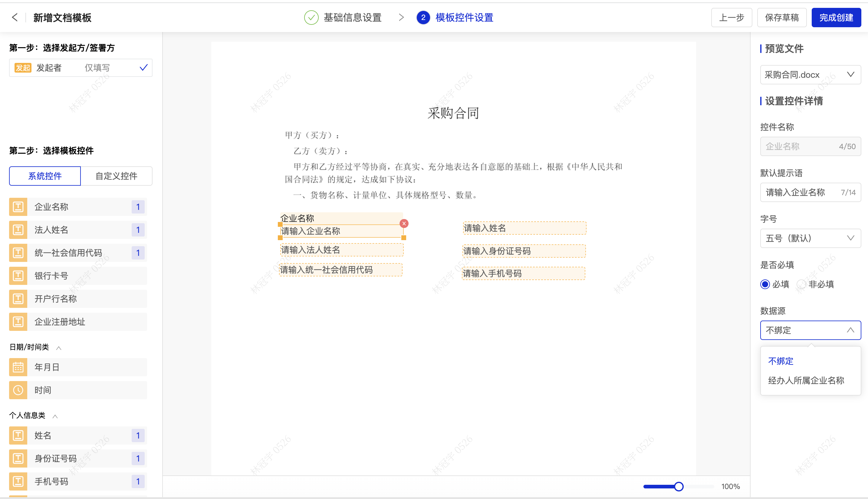Switch to the 系统控件 tab
Image resolution: width=868 pixels, height=499 pixels.
45,176
